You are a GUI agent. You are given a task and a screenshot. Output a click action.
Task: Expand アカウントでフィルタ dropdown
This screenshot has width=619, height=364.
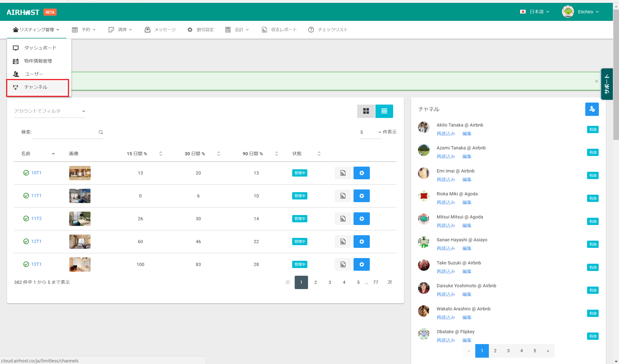[49, 111]
